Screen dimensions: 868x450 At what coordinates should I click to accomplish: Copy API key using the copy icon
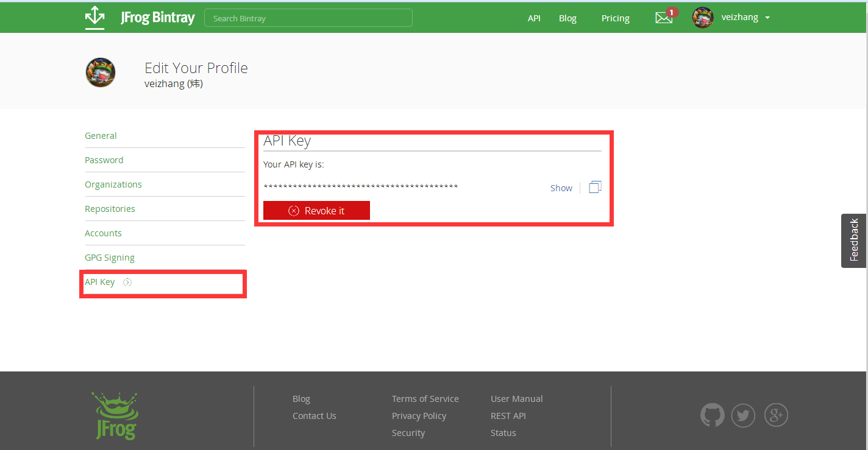click(595, 187)
